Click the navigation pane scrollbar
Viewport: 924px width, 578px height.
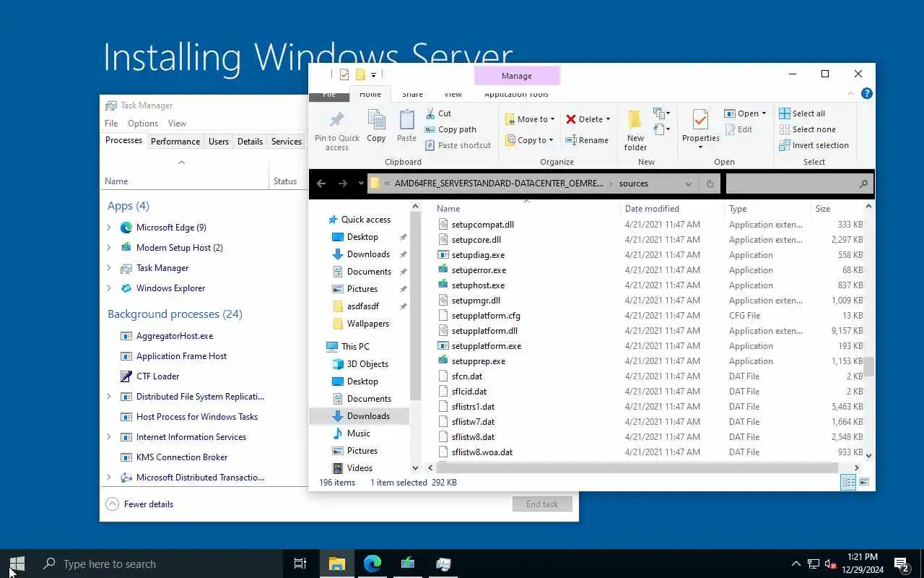click(x=415, y=304)
